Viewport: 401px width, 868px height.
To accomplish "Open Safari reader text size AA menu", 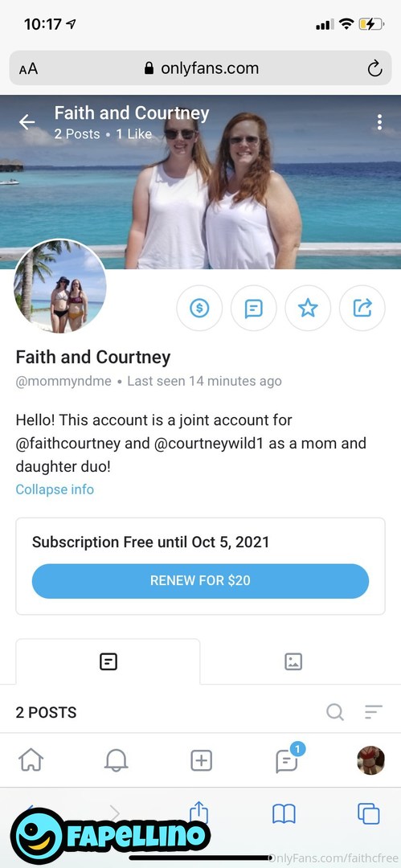I will point(29,68).
